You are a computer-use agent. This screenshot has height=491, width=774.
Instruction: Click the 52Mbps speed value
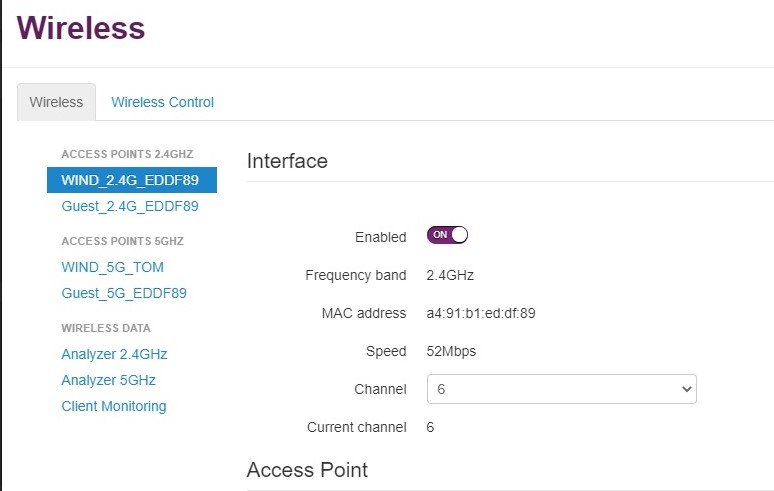click(451, 351)
